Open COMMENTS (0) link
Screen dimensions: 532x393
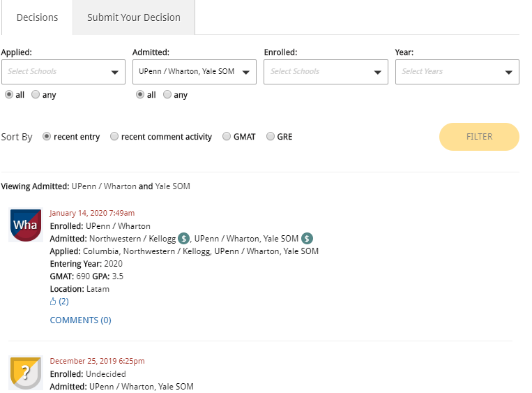pyautogui.click(x=80, y=320)
